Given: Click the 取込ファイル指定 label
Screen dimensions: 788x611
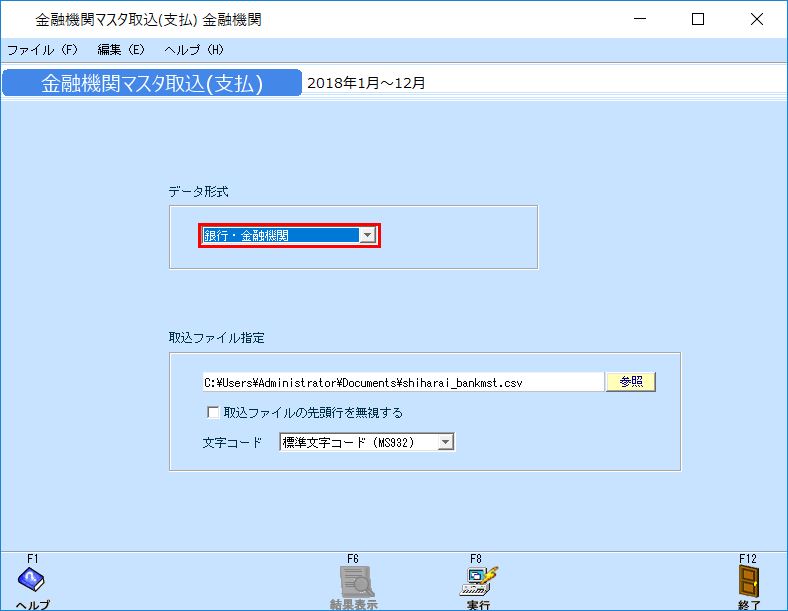Looking at the screenshot, I should [216, 338].
